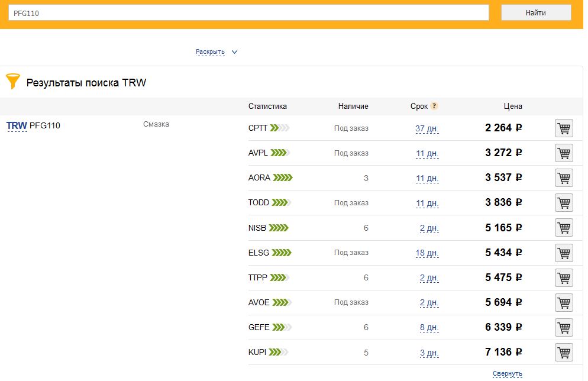This screenshot has height=381, width=588.
Task: Click the chevron arrow next to Раскрыть
Action: tap(234, 51)
